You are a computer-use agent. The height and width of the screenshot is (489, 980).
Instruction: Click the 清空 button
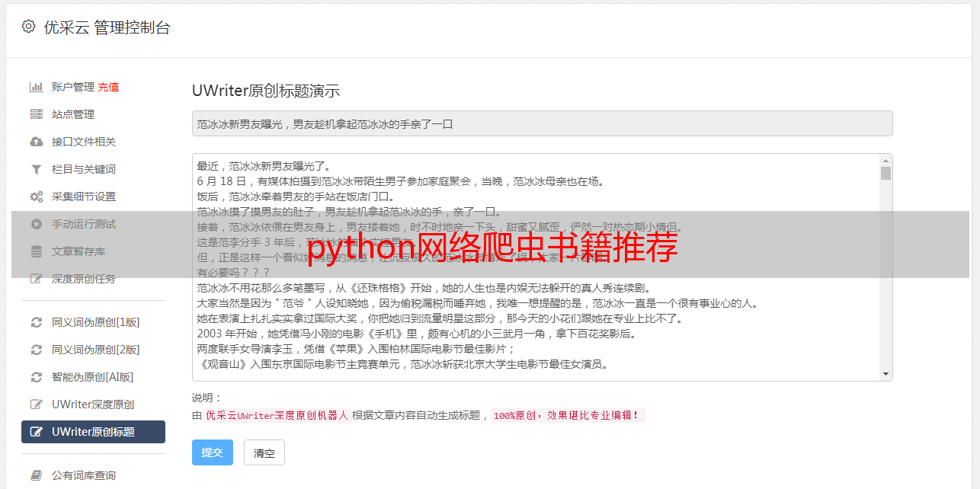pyautogui.click(x=264, y=452)
